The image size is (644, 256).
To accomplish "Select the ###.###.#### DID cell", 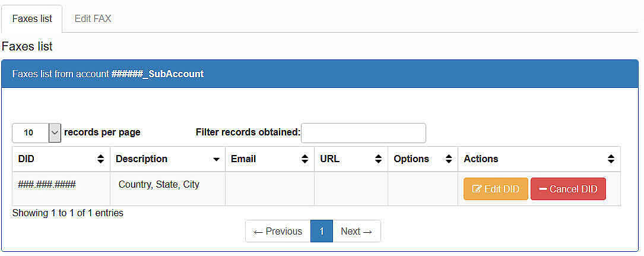I will [61, 189].
